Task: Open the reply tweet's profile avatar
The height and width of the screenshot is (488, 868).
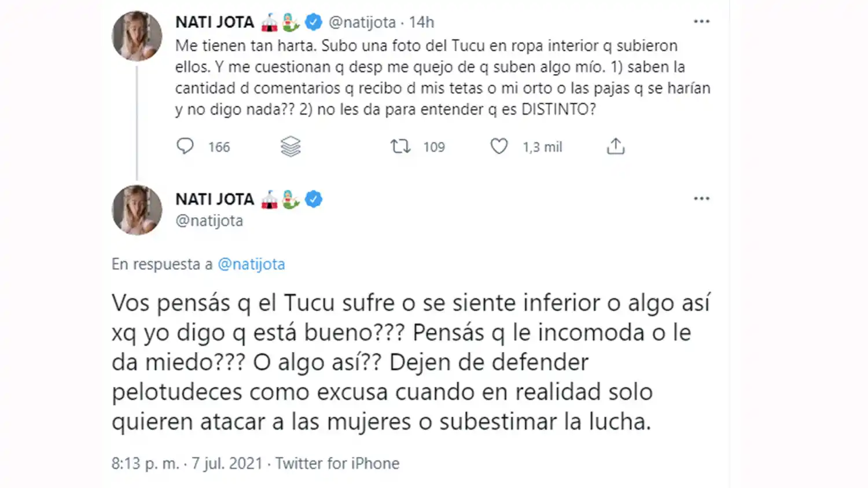Action: pyautogui.click(x=137, y=210)
